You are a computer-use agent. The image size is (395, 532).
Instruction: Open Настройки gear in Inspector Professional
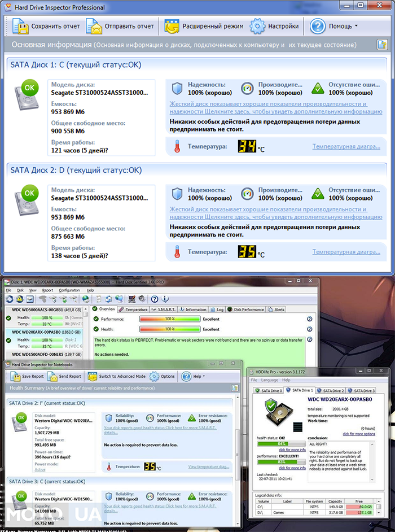274,26
